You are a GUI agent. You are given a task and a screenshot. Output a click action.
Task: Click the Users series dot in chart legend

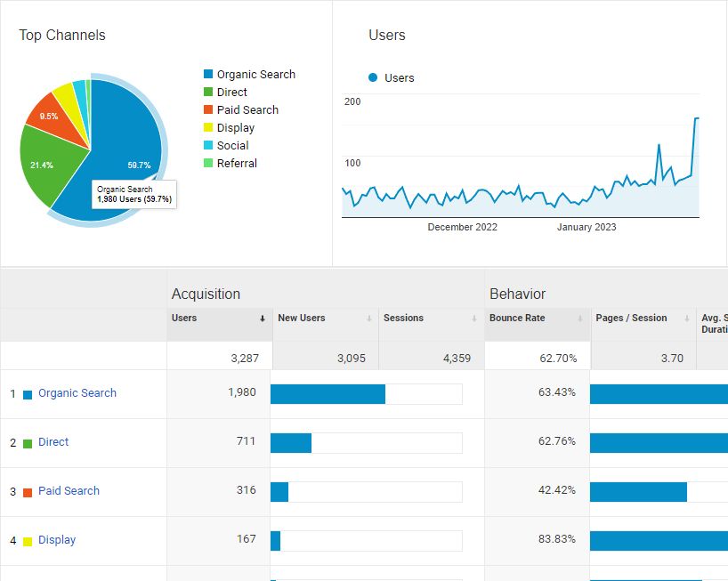tap(373, 78)
